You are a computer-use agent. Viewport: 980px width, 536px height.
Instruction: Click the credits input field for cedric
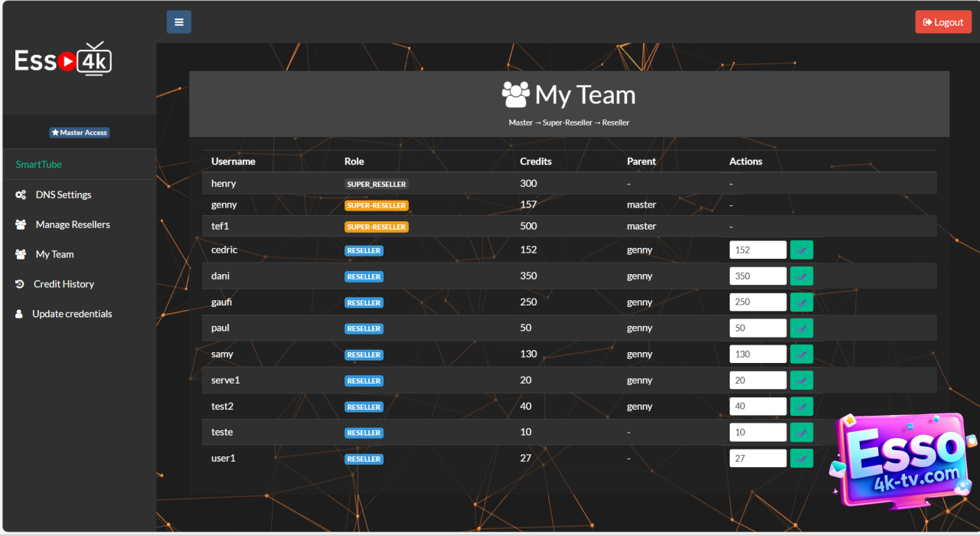[757, 250]
